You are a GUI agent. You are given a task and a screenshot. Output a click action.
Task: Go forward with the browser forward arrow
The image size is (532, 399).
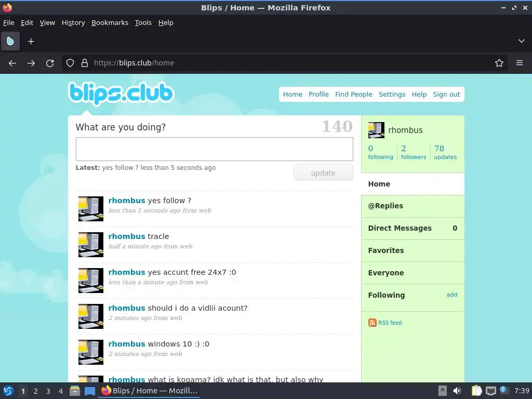[31, 63]
